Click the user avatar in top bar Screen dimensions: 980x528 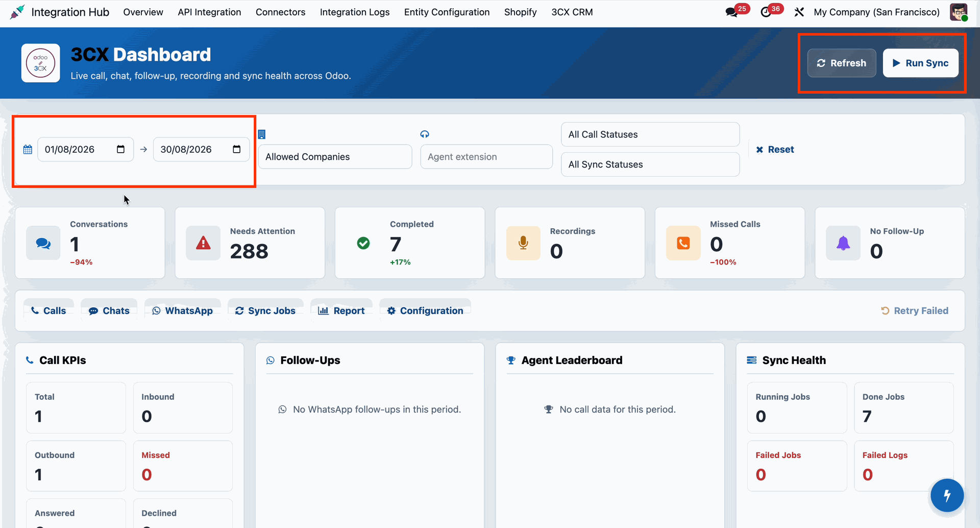959,12
